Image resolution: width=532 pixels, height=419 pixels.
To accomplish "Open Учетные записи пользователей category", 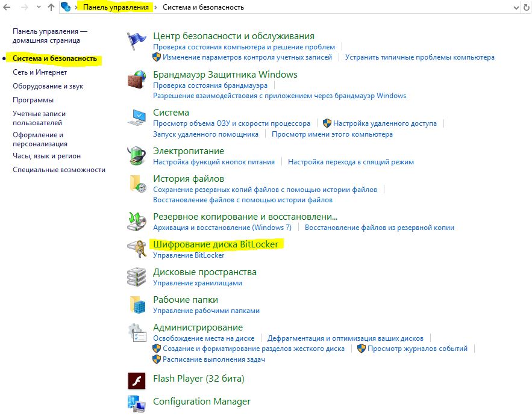I will [39, 119].
